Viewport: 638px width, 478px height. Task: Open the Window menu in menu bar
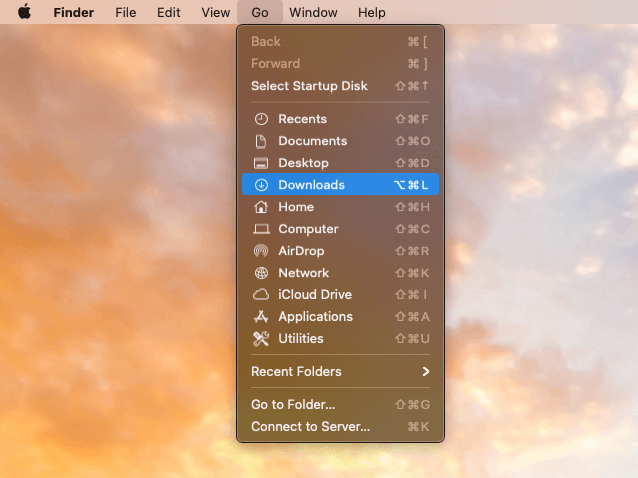click(x=313, y=13)
